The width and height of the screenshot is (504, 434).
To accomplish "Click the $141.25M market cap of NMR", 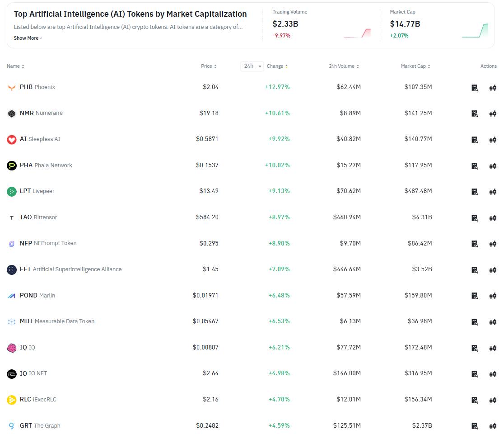I will point(418,113).
